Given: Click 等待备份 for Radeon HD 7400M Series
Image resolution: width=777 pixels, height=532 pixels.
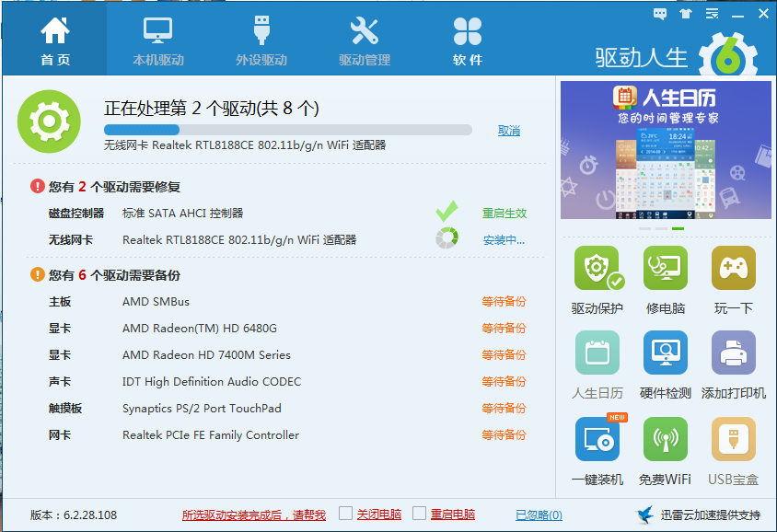Looking at the screenshot, I should coord(504,355).
